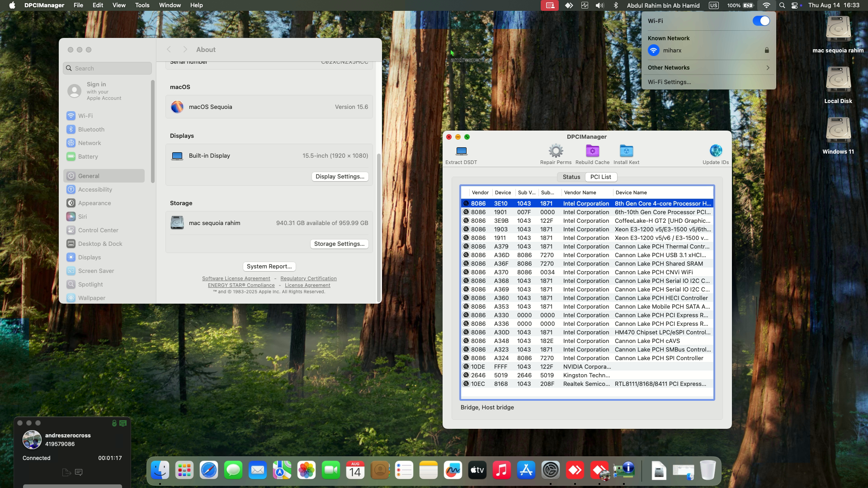Open Notes app in the Dock
The image size is (868, 488).
coord(429,470)
